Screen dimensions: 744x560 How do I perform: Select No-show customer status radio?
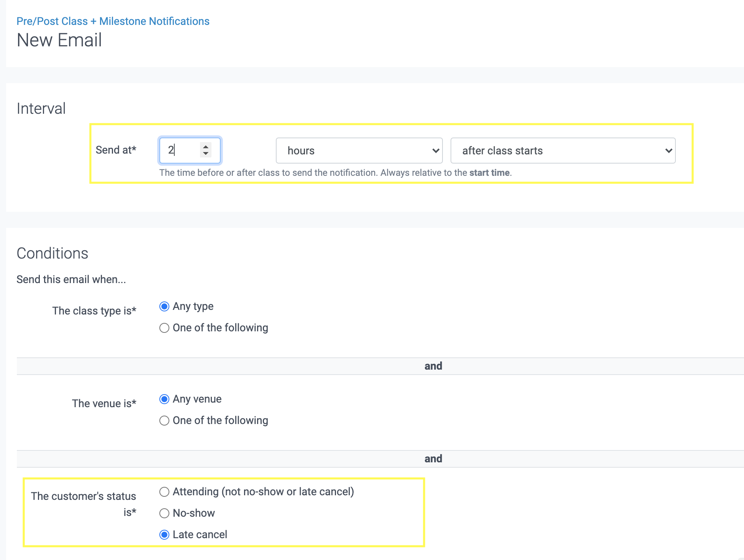[x=164, y=513]
